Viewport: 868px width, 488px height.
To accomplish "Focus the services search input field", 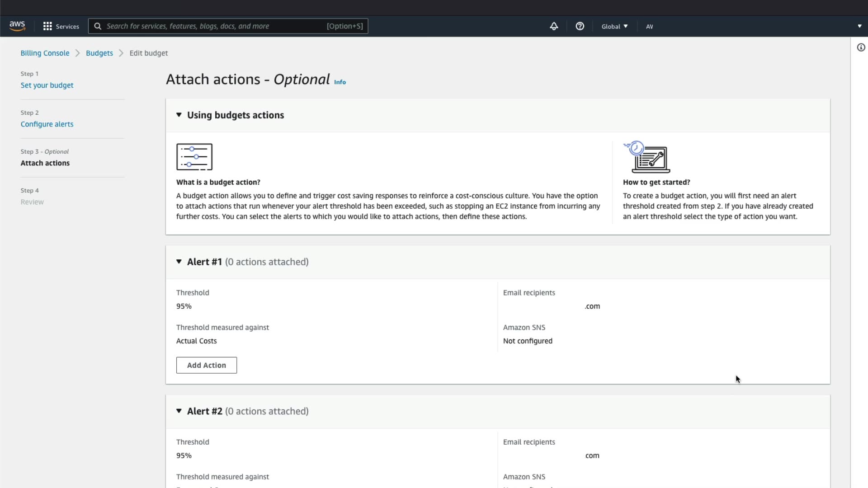I will click(212, 26).
